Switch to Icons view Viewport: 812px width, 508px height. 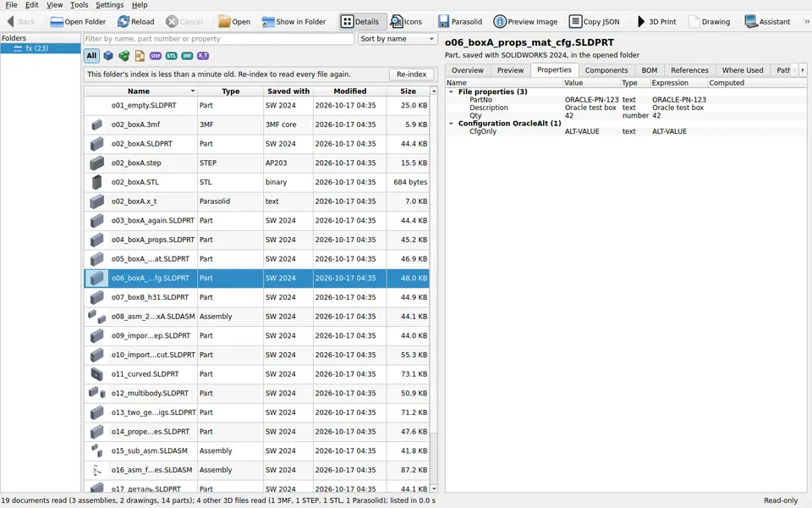(x=406, y=22)
